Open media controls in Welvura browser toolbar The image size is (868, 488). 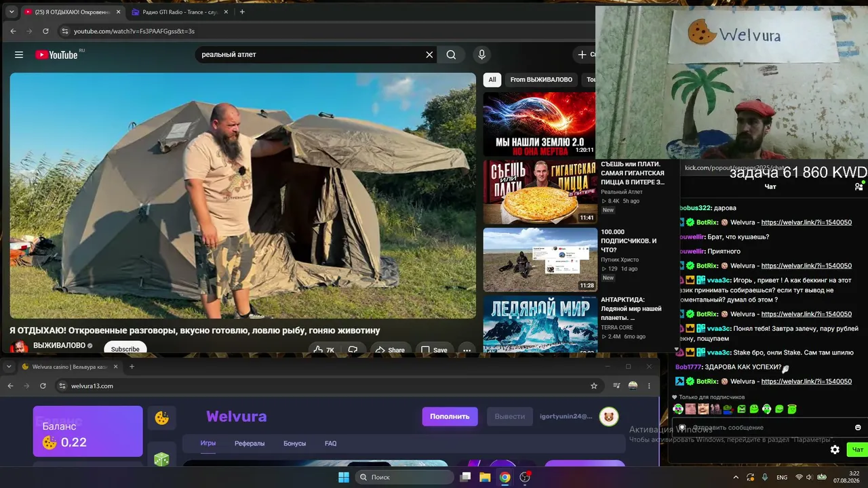(616, 386)
